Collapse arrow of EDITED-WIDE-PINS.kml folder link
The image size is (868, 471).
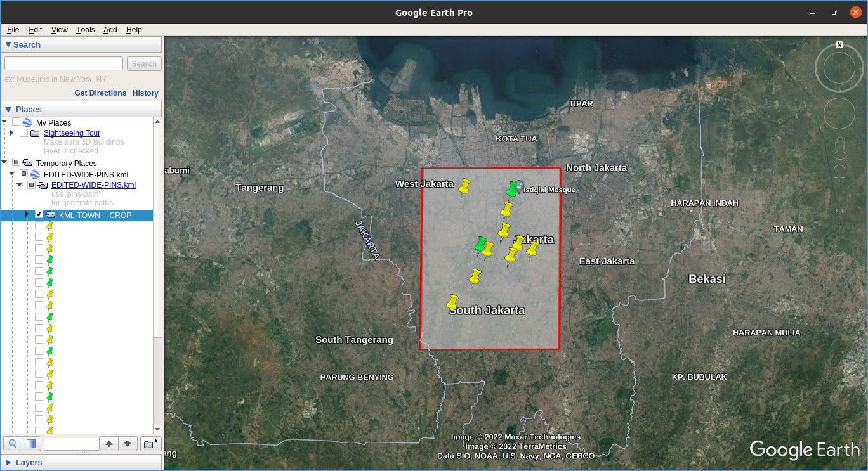[x=20, y=185]
